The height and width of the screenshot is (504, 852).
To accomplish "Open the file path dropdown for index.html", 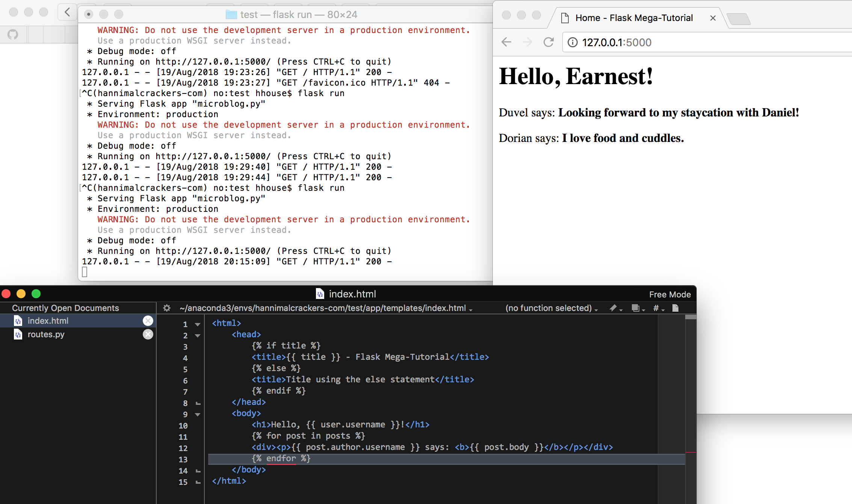I will coord(326,308).
